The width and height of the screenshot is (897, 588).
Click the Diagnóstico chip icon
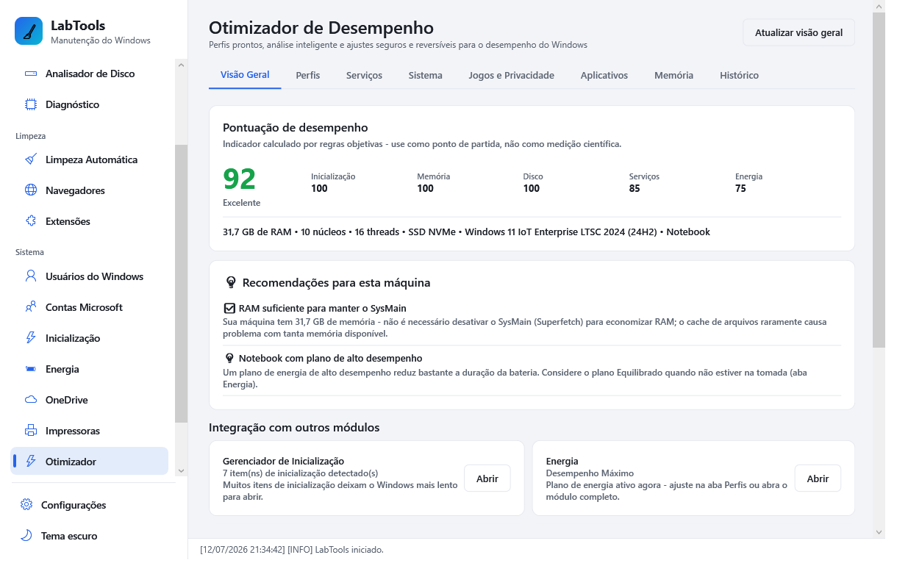click(31, 104)
